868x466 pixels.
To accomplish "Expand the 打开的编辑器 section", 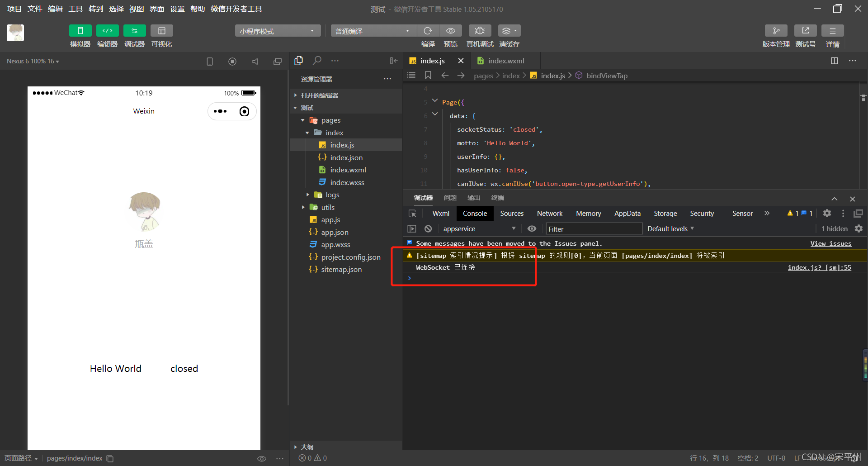I will pos(320,95).
